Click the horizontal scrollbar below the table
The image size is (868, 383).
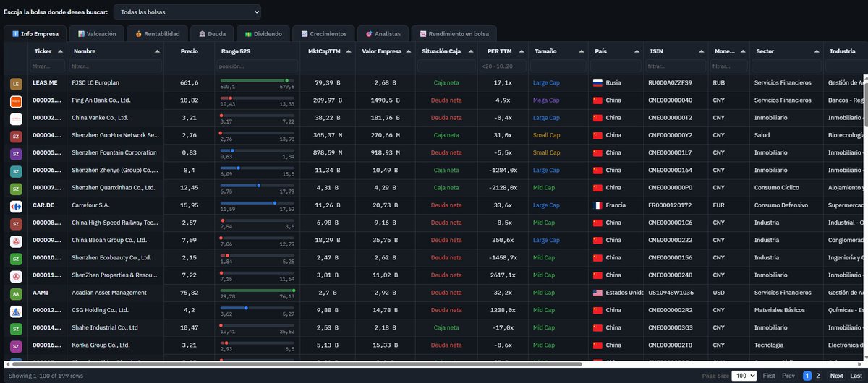click(297, 364)
